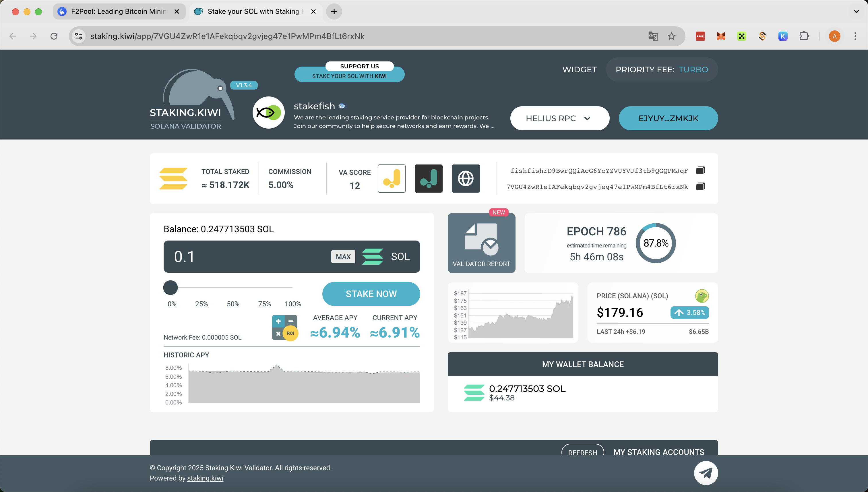Viewport: 868px width, 492px height.
Task: Switch to the F2Pool browser tab
Action: click(x=118, y=11)
